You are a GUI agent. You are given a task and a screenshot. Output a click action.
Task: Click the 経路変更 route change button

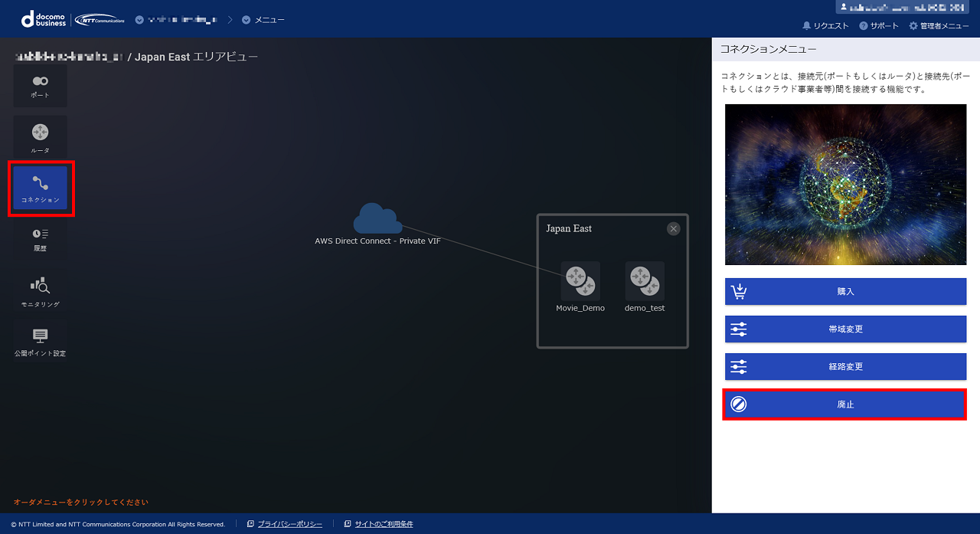pos(845,367)
